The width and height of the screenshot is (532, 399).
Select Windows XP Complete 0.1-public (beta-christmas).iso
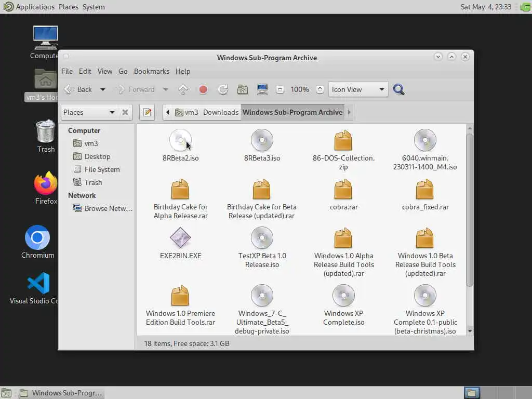point(425,310)
